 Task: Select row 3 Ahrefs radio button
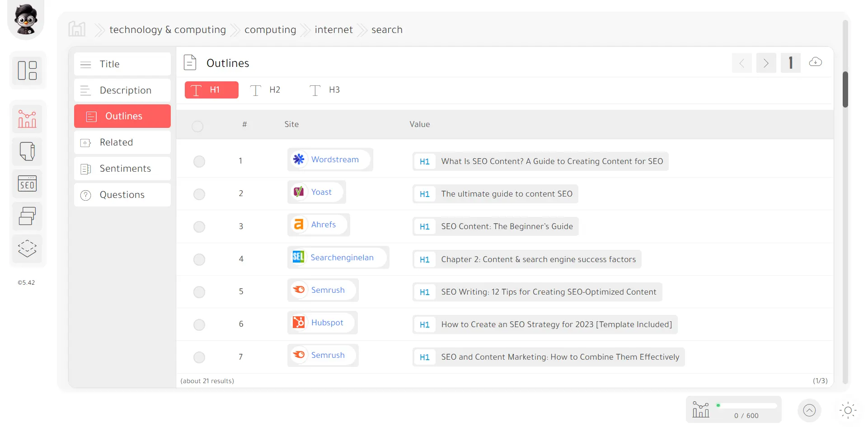199,227
